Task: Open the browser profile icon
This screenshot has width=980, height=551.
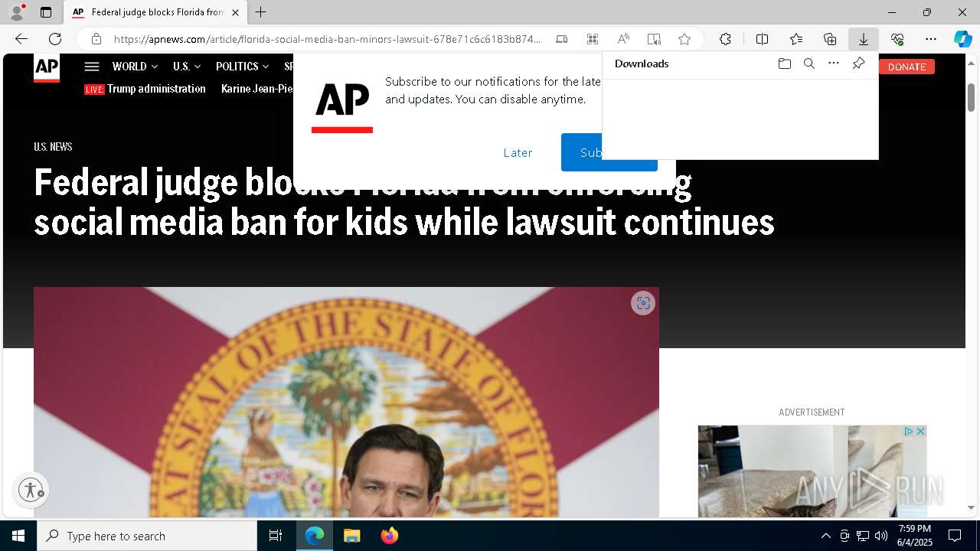Action: [x=16, y=12]
